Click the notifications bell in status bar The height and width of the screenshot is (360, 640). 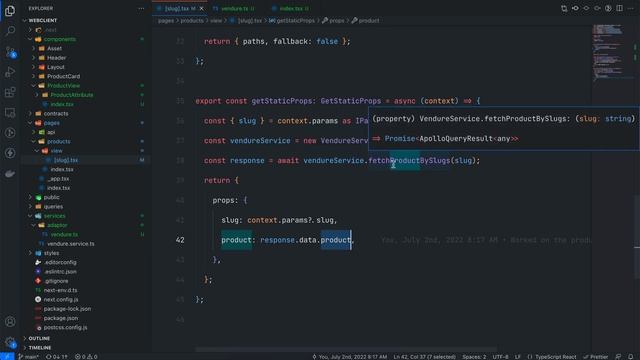click(631, 357)
